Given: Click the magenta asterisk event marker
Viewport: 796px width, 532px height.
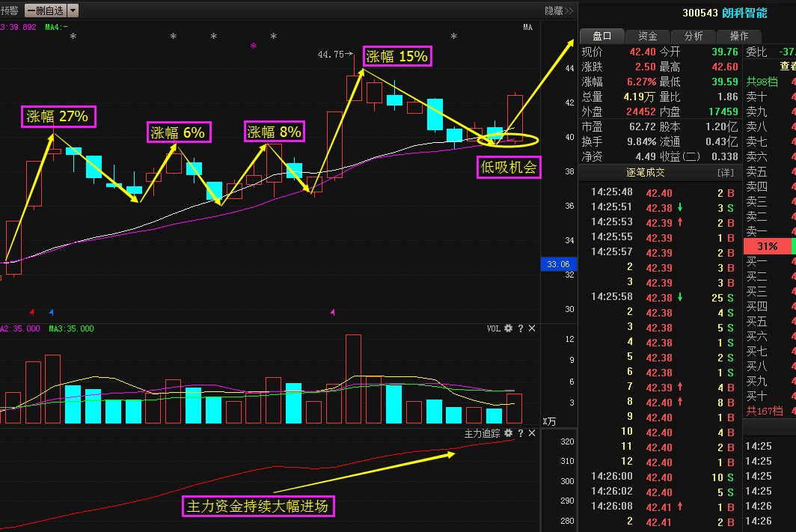Looking at the screenshot, I should (x=253, y=46).
